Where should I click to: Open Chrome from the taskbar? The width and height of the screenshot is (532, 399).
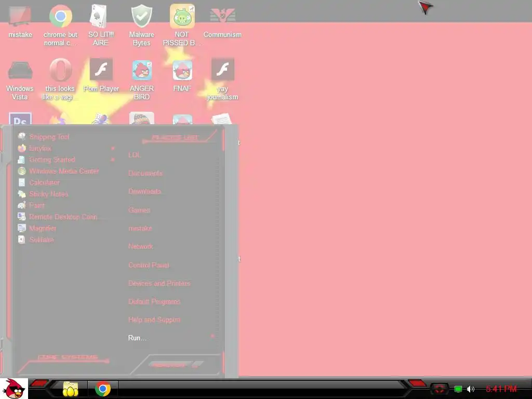pyautogui.click(x=103, y=389)
